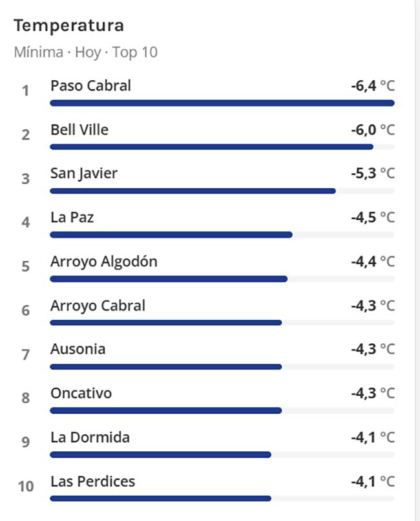
Task: Click Las Perdices' blue progress bar
Action: pyautogui.click(x=160, y=498)
